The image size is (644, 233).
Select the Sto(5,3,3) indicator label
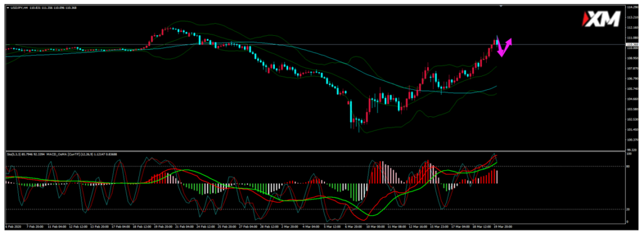[14, 154]
